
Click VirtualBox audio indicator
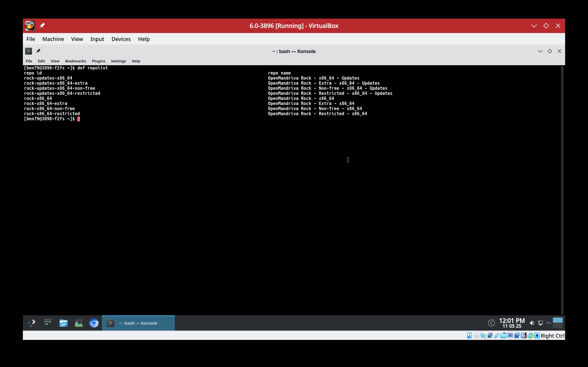coord(483,336)
